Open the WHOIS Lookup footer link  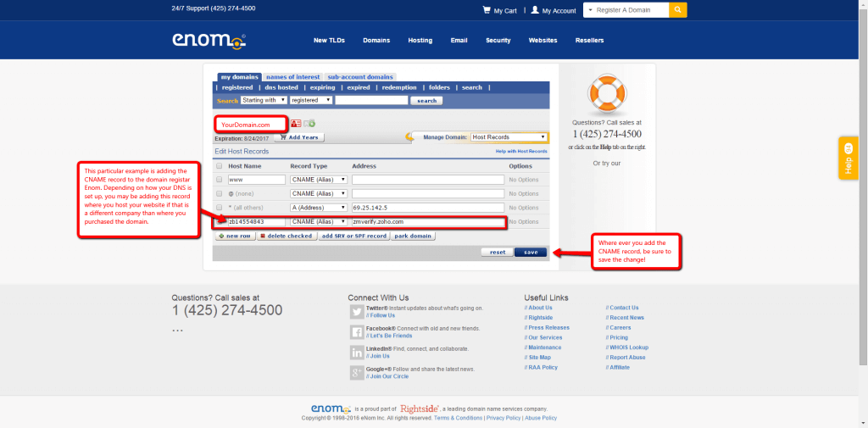(x=629, y=347)
